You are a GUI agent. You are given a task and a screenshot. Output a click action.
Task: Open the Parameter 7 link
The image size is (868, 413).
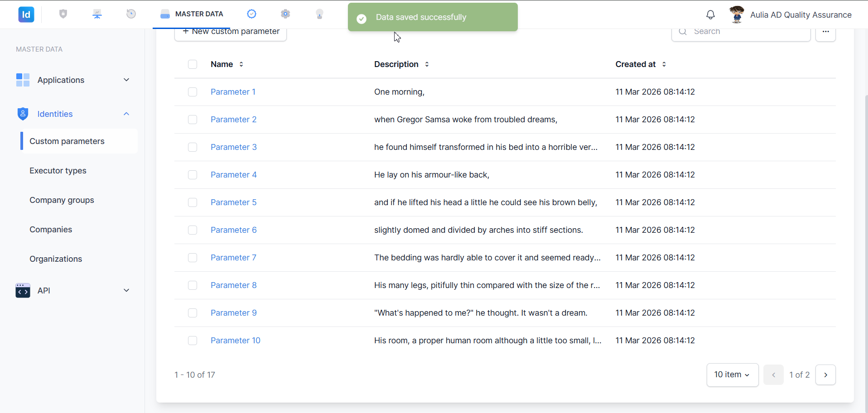[233, 258]
